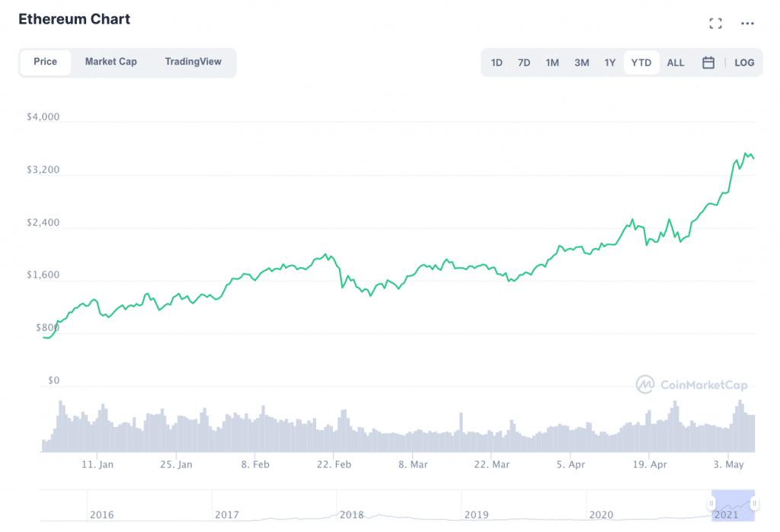780x532 pixels.
Task: Open the calendar date range picker
Action: pyautogui.click(x=708, y=62)
